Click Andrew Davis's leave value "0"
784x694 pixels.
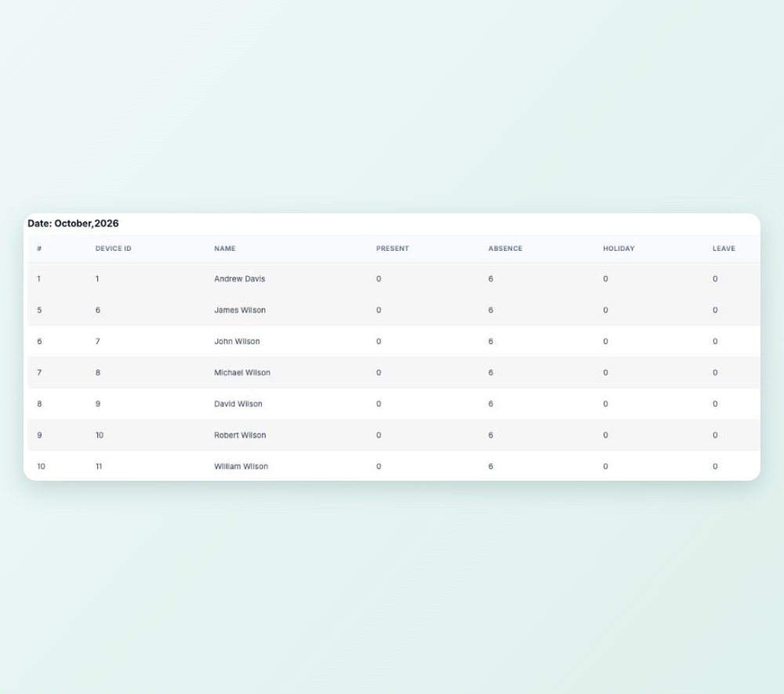(715, 279)
